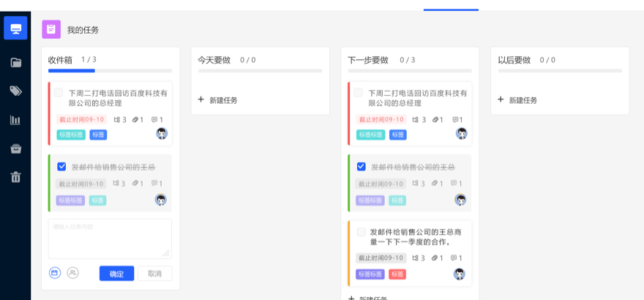Viewport: 644px width, 300px height.
Task: Click avatar on completed 收件箱 task card
Action: (161, 200)
